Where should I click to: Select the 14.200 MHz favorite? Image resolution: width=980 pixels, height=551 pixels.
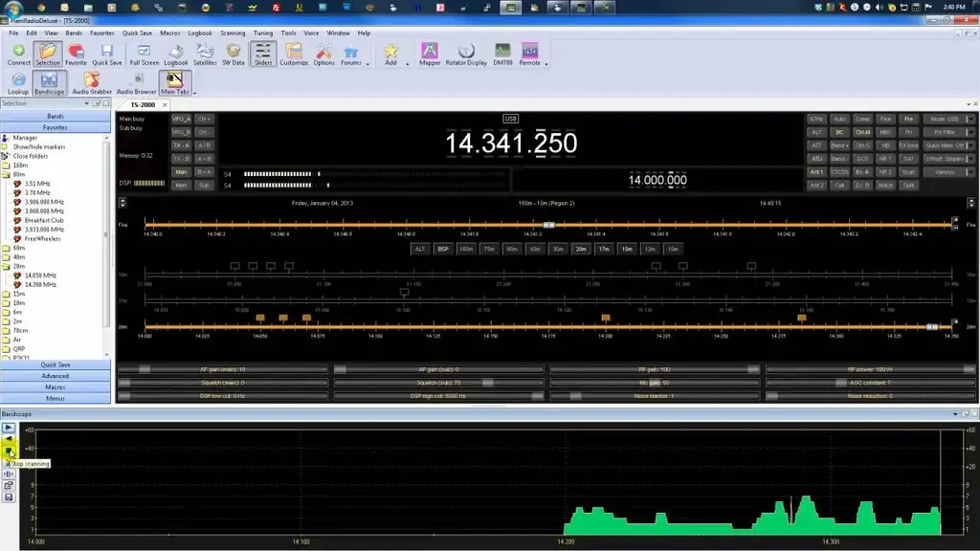[40, 284]
